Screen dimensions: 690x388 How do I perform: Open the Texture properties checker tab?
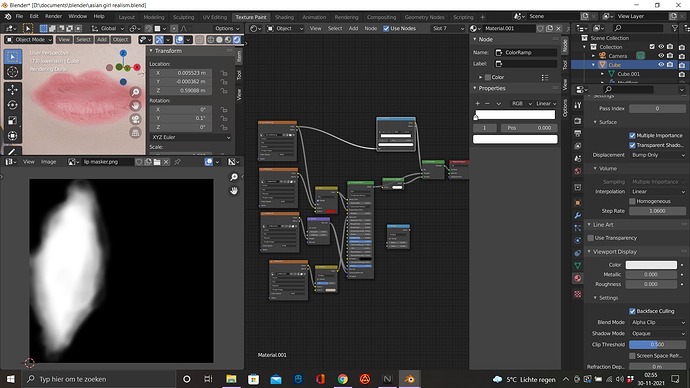pos(577,293)
